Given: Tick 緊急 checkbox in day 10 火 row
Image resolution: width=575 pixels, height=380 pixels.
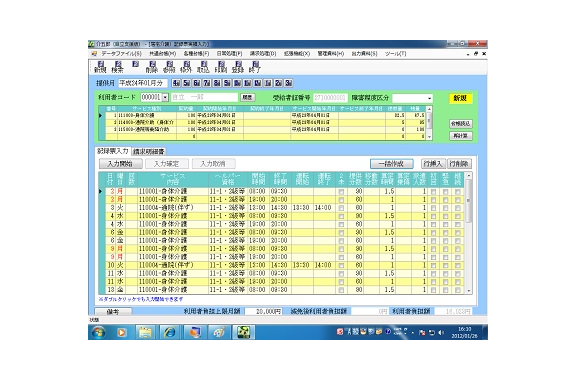Looking at the screenshot, I should click(x=446, y=265).
